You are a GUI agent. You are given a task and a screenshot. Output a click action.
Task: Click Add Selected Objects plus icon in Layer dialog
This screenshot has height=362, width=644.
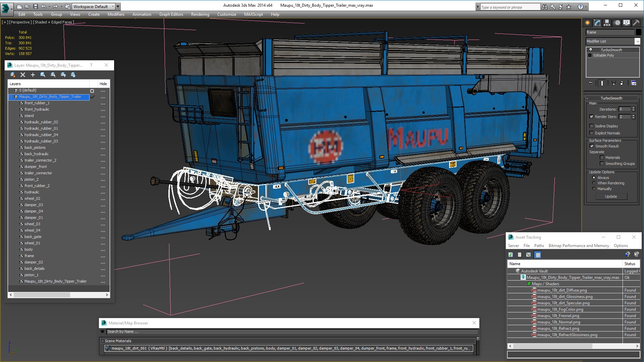pyautogui.click(x=33, y=75)
